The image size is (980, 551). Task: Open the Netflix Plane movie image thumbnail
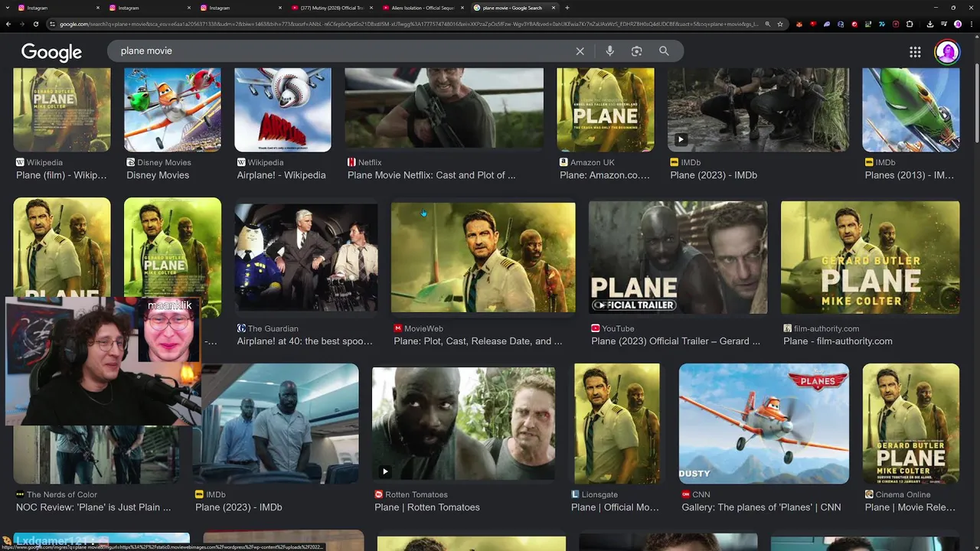pyautogui.click(x=444, y=109)
